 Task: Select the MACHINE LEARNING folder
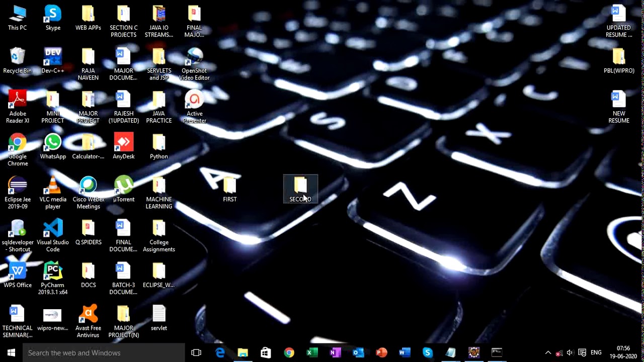point(159,193)
